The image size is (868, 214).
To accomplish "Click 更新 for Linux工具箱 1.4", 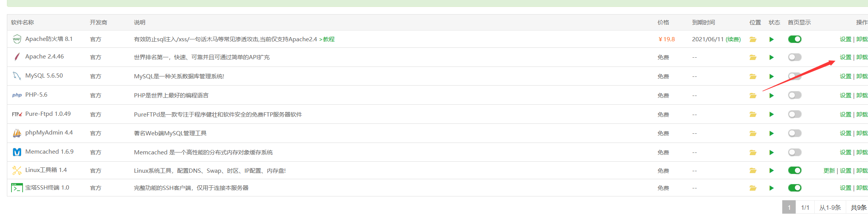I will pos(829,171).
